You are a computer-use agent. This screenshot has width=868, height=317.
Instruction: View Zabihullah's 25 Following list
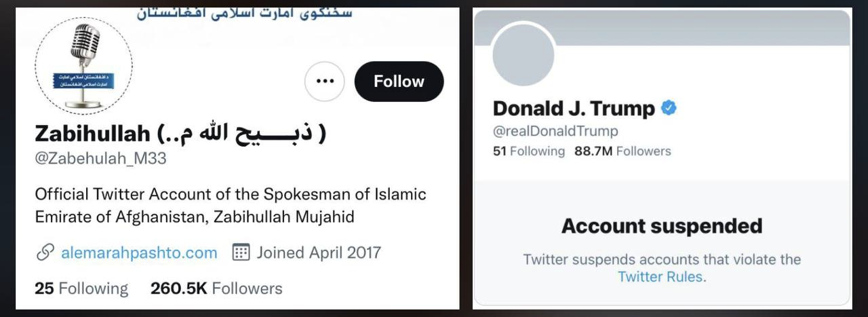[x=81, y=288]
